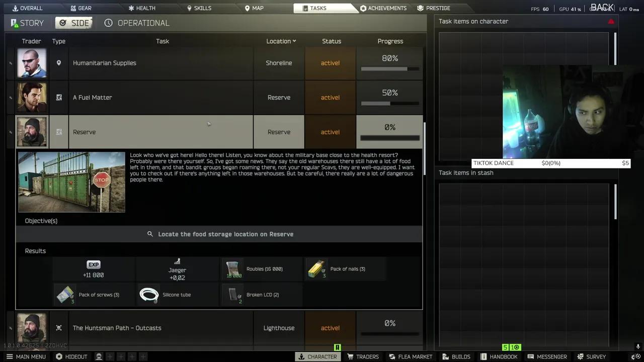Click the Broken LCD reward icon

point(234,295)
